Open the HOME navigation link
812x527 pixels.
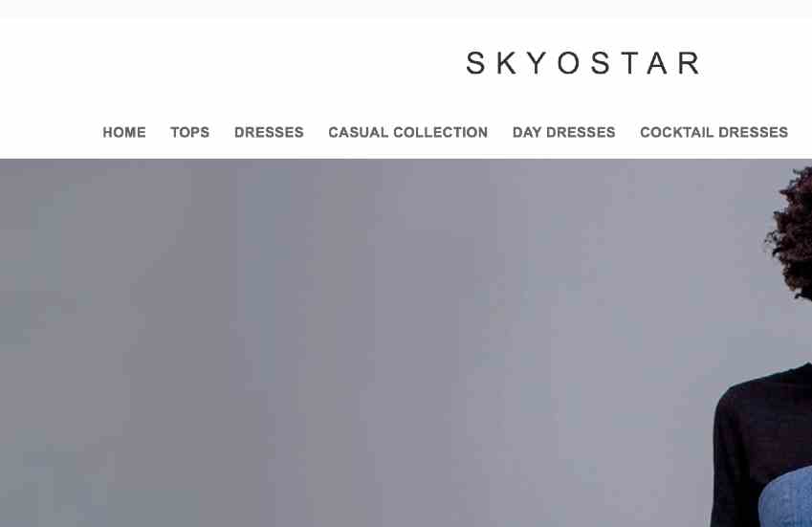[x=124, y=133]
